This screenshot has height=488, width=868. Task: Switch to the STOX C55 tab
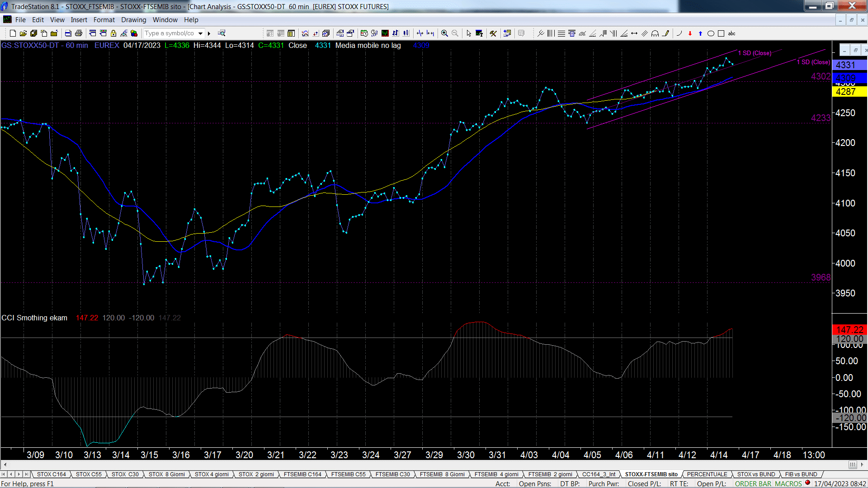(89, 474)
